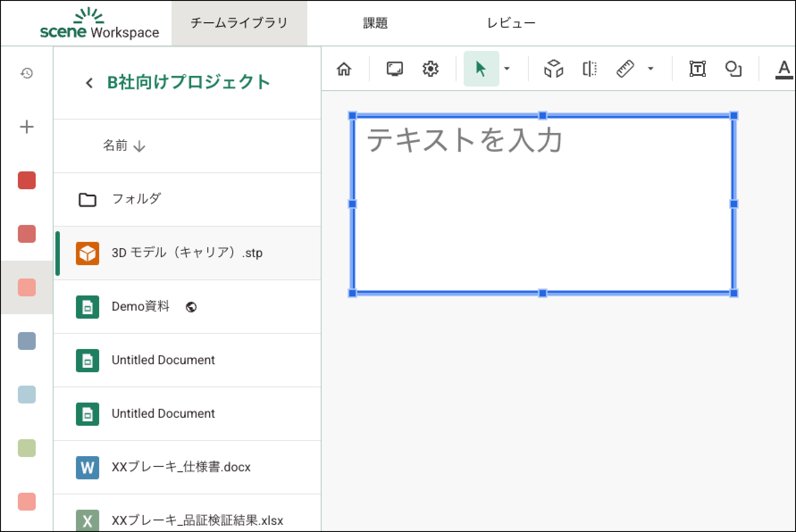Select the gray-blue workspace swatch in sidebar
Image resolution: width=796 pixels, height=532 pixels.
point(27,341)
